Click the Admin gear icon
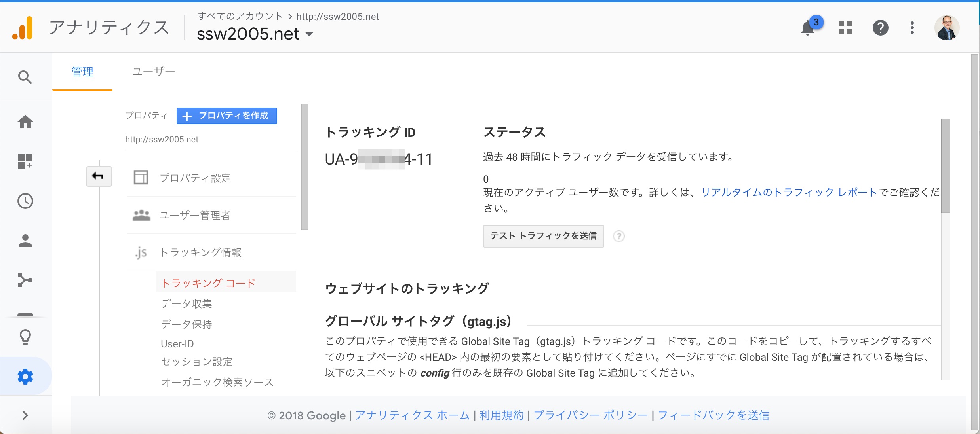Image resolution: width=980 pixels, height=434 pixels. pyautogui.click(x=25, y=377)
